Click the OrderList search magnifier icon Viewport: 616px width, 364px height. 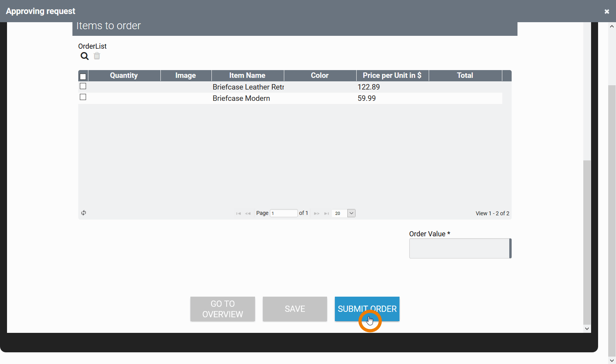pos(84,56)
